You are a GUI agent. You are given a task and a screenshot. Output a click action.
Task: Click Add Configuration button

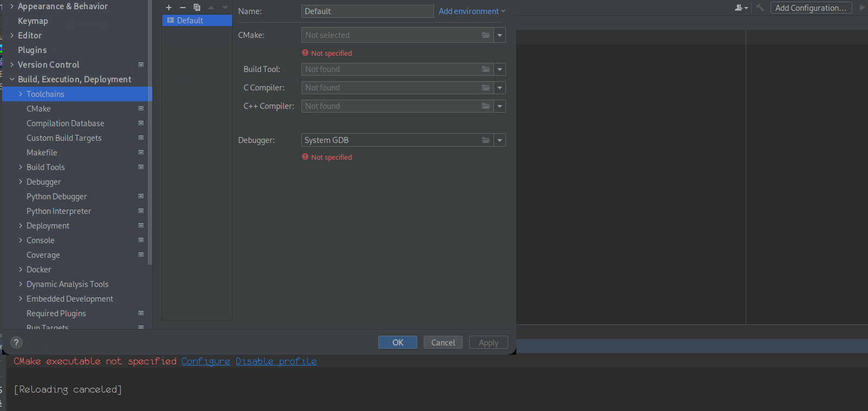pos(811,8)
